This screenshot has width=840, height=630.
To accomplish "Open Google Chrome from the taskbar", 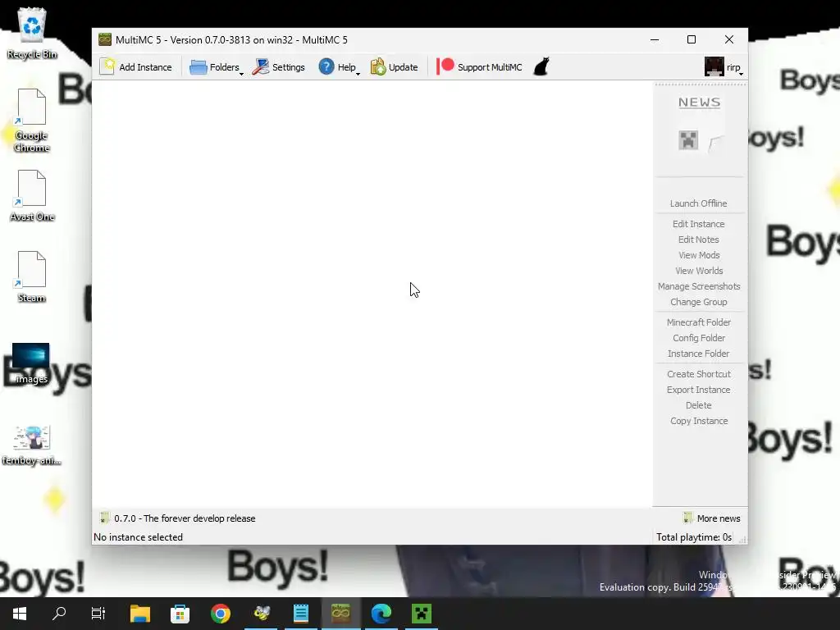I will [220, 614].
